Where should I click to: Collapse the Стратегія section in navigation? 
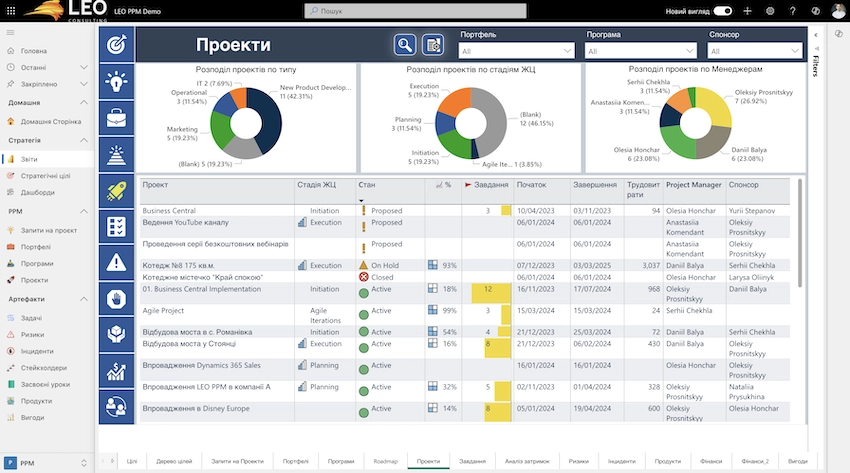[x=85, y=141]
